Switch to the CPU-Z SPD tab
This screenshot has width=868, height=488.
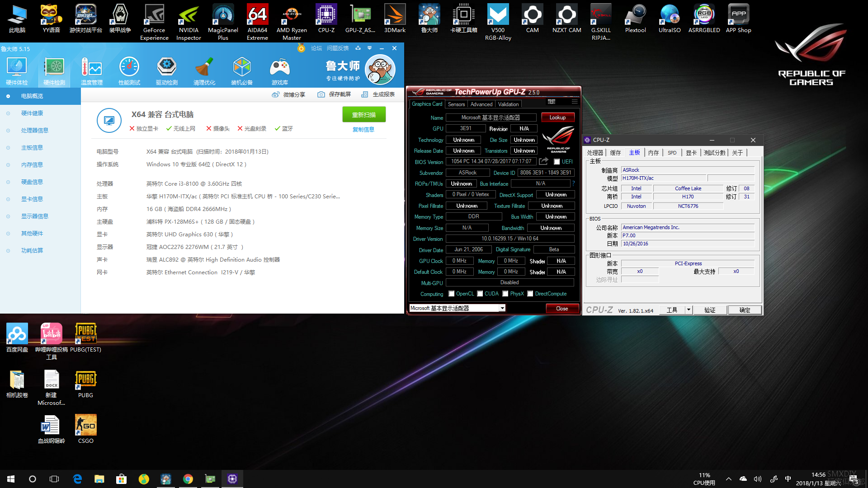(672, 153)
